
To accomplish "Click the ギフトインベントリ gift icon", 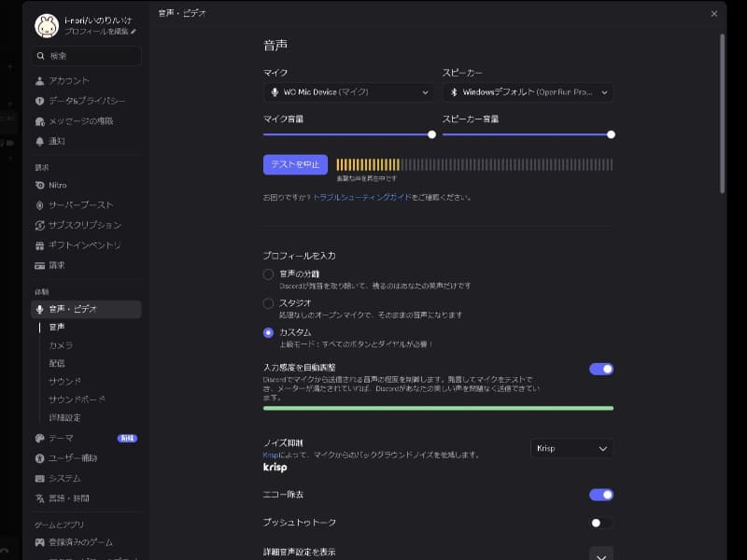I will (x=39, y=245).
